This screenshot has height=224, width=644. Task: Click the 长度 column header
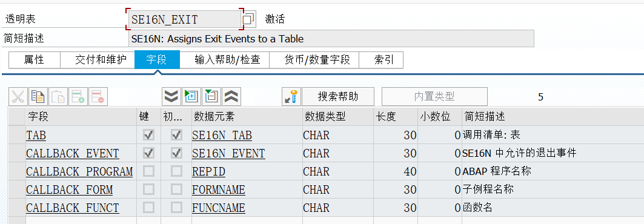[x=396, y=117]
